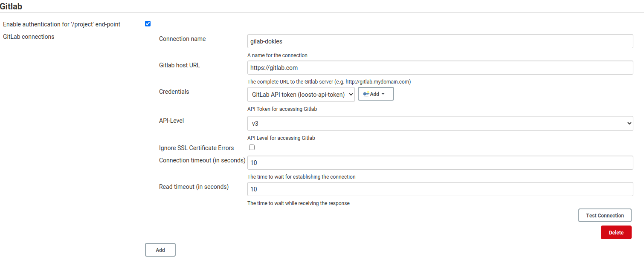Enable the Ignore SSL Certificate Errors checkbox
644x269 pixels.
252,148
